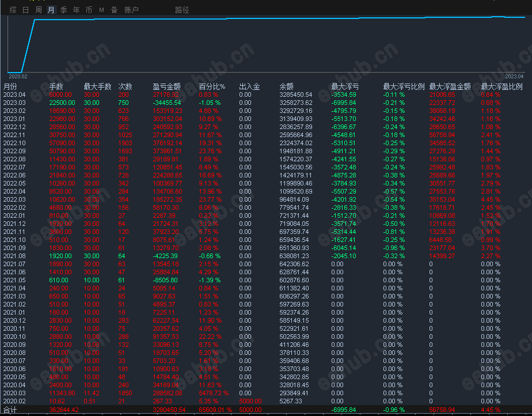This screenshot has height=416, width=532.
Task: Select the 币 currency tab
Action: pyautogui.click(x=89, y=10)
